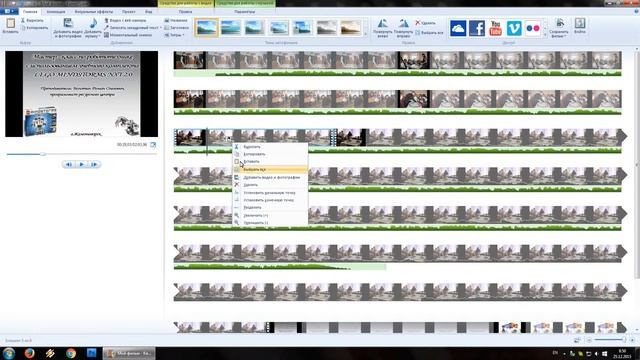Choose Add videos and photos in context menu
The height and width of the screenshot is (360, 640).
[270, 178]
